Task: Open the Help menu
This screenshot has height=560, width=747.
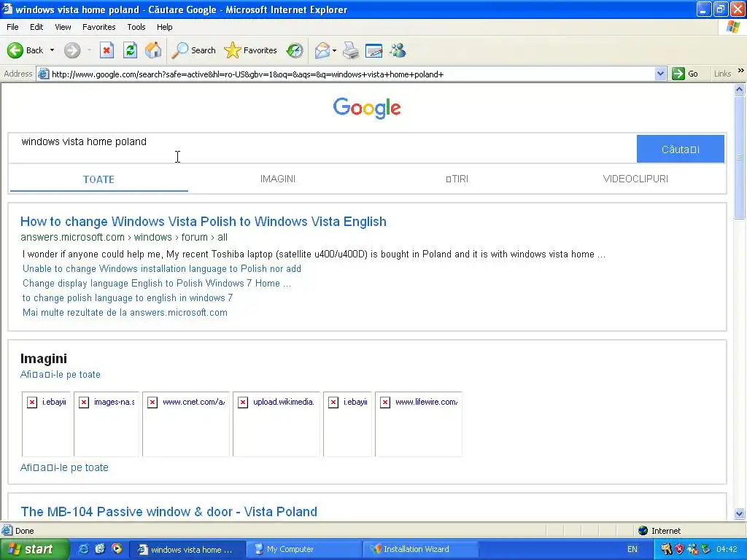Action: tap(164, 27)
